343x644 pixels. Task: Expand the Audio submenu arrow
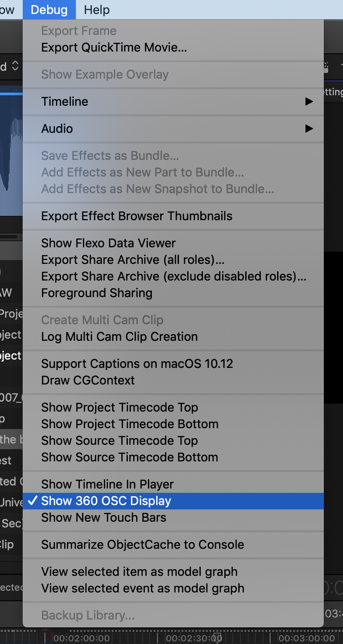pos(309,128)
